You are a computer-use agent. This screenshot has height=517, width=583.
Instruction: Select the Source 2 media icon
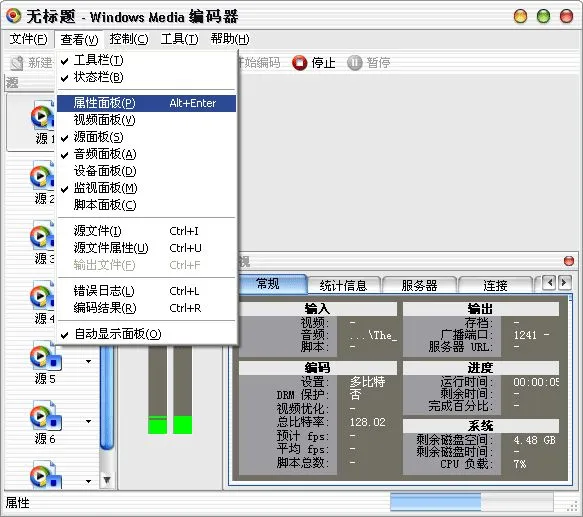42,175
